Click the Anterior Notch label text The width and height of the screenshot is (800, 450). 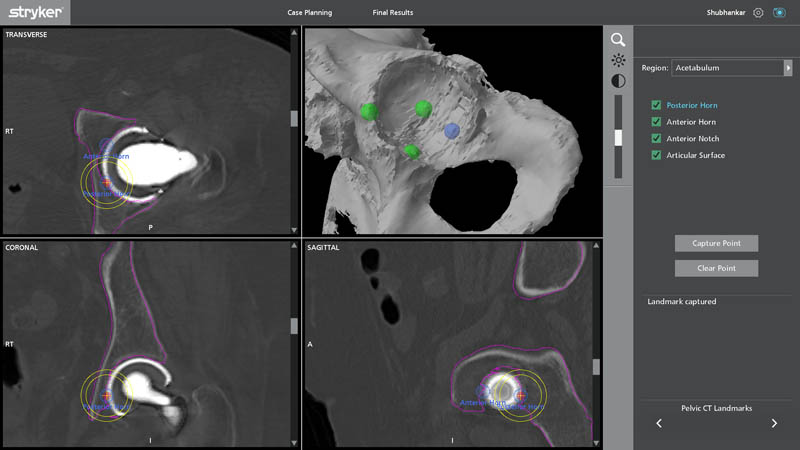[x=693, y=138]
